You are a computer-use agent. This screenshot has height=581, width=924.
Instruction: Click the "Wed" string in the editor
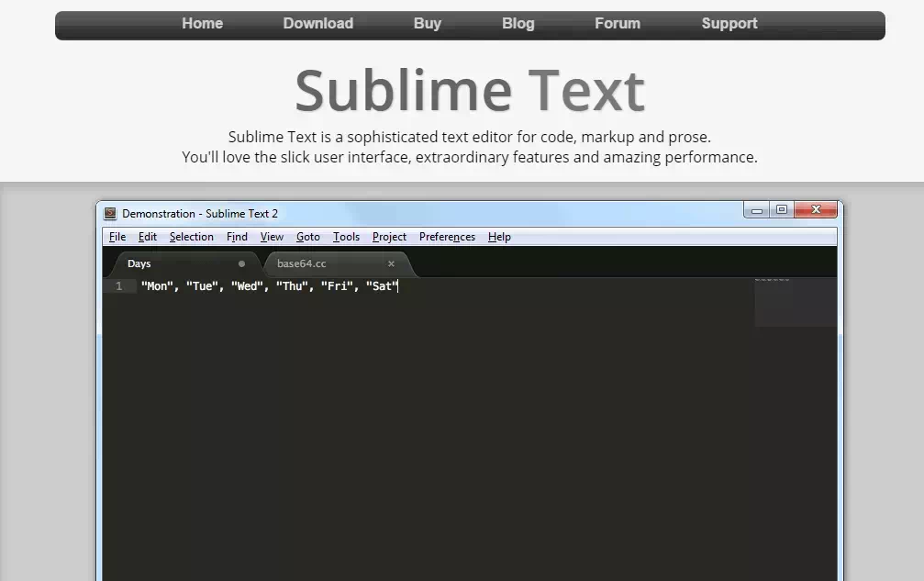click(x=247, y=286)
